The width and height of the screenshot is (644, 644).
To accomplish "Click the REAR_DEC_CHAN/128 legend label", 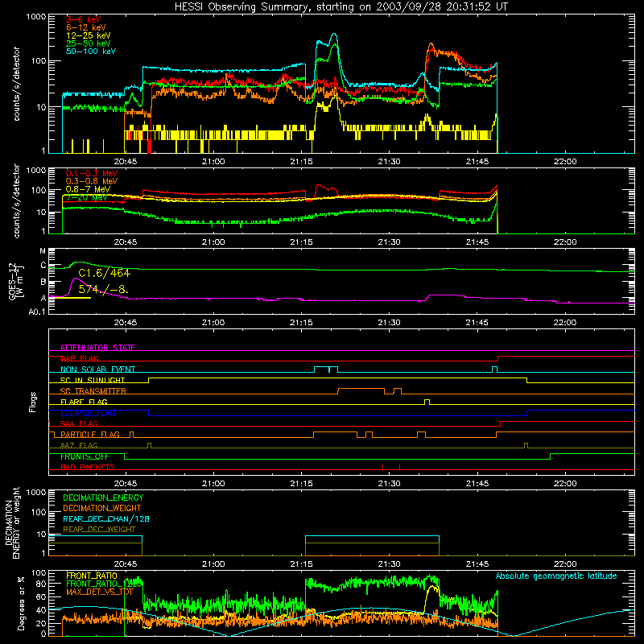I will click(x=106, y=518).
